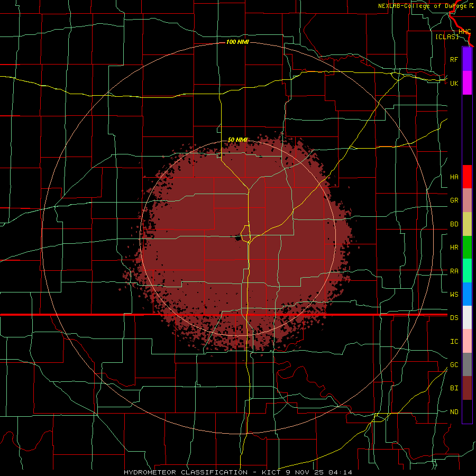Click the 'RF' legend label
This screenshot has width=476, height=476.
(454, 59)
